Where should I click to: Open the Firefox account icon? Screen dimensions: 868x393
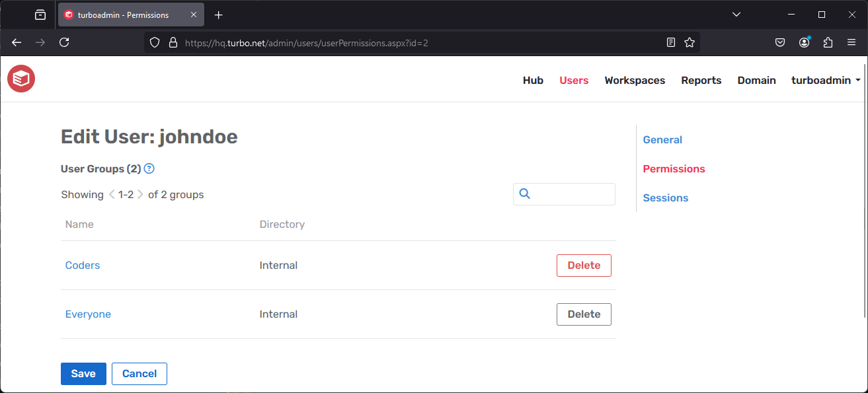point(804,42)
